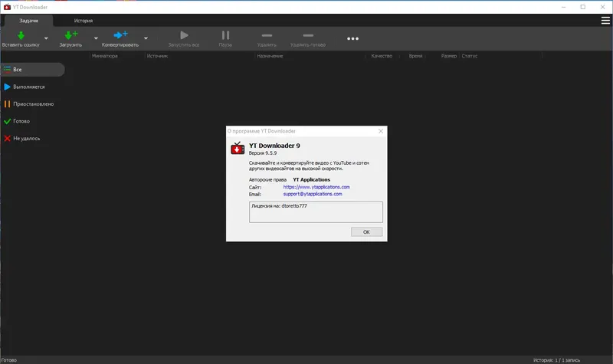
Task: Click the Удалить готово minus icon
Action: pyautogui.click(x=308, y=35)
